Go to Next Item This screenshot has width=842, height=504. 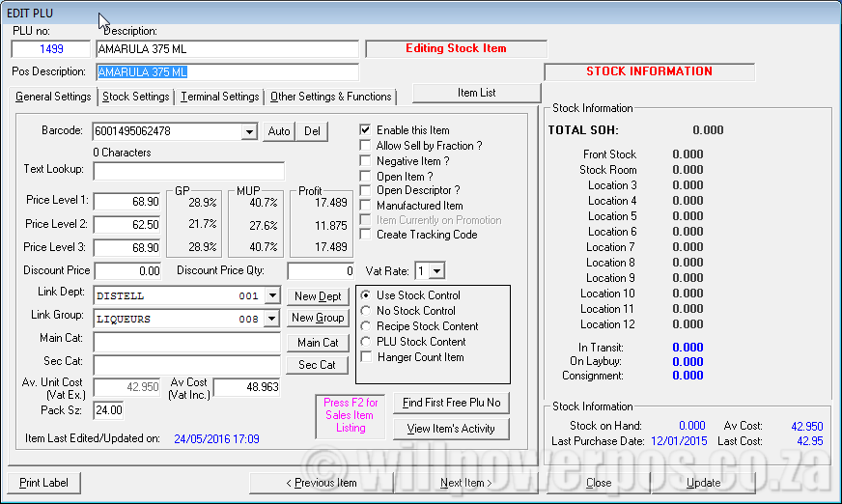pos(466,483)
